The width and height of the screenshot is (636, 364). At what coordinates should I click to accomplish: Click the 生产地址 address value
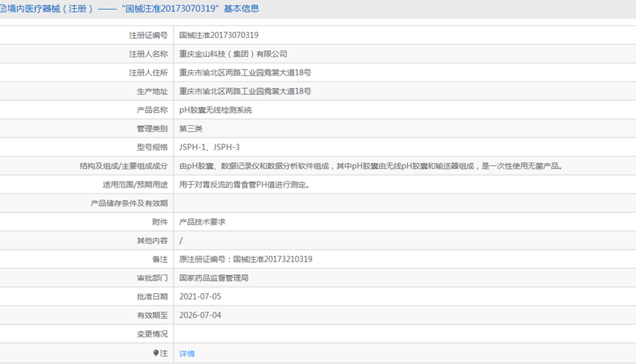click(x=245, y=91)
